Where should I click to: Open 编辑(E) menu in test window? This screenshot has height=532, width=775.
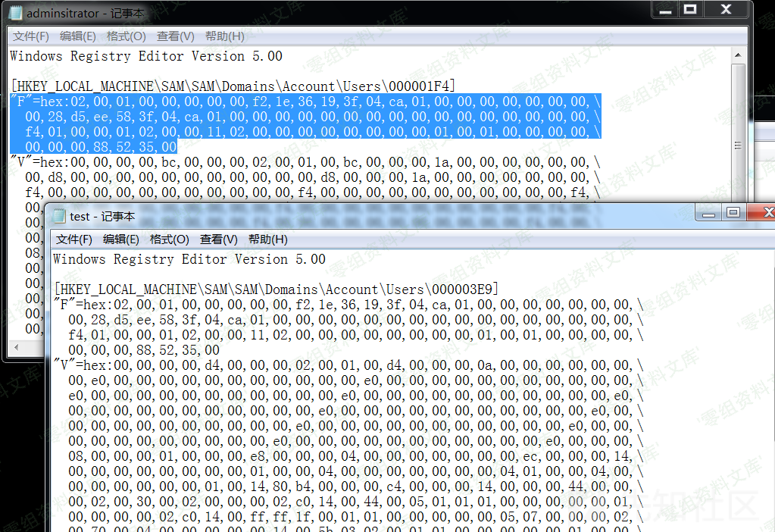(121, 239)
